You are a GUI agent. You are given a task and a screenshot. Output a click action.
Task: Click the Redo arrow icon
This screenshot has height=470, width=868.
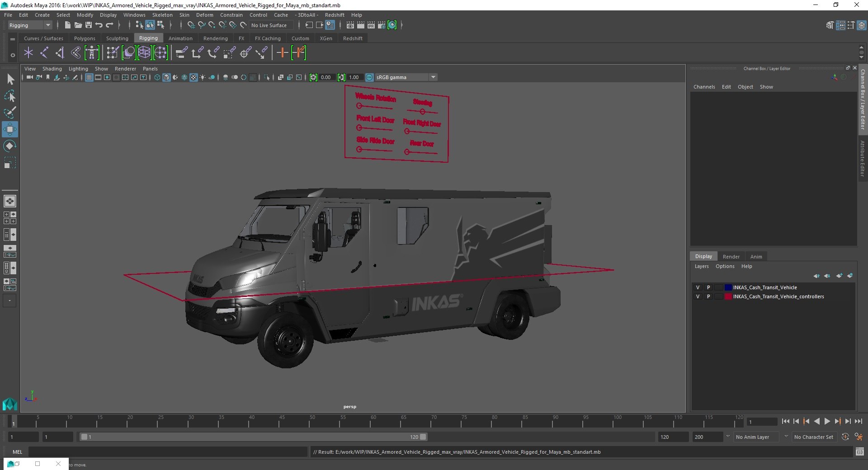[109, 25]
